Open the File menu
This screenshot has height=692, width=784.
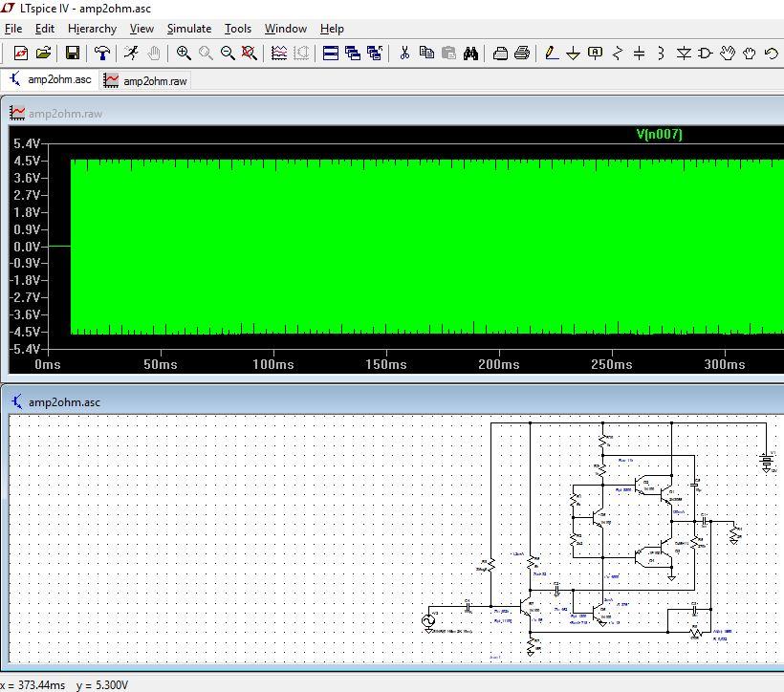point(13,29)
